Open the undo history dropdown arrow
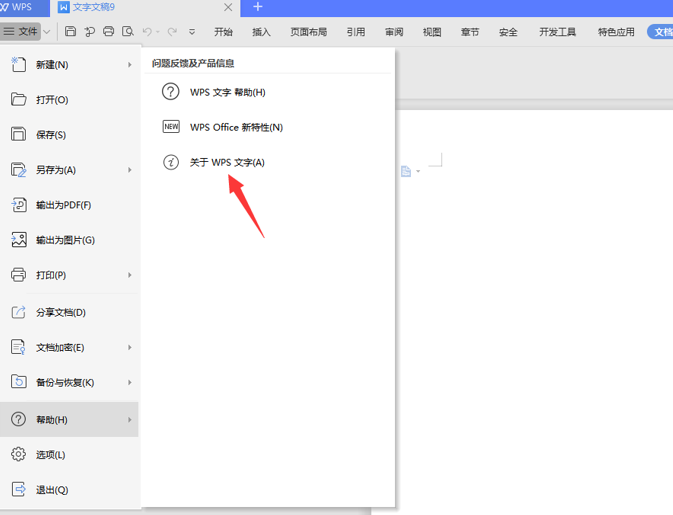 pyautogui.click(x=158, y=32)
